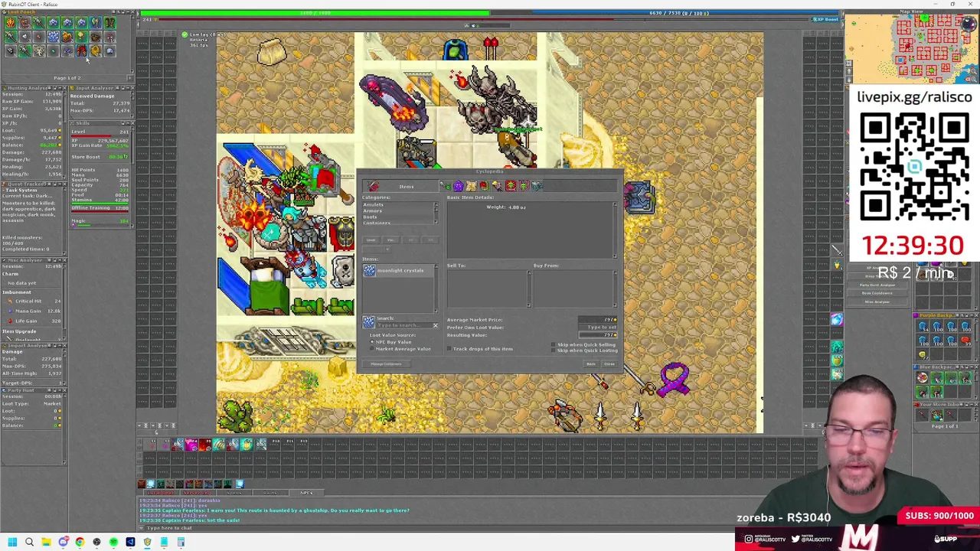Click the Close button in Cyclopedia
The width and height of the screenshot is (980, 551).
(609, 364)
